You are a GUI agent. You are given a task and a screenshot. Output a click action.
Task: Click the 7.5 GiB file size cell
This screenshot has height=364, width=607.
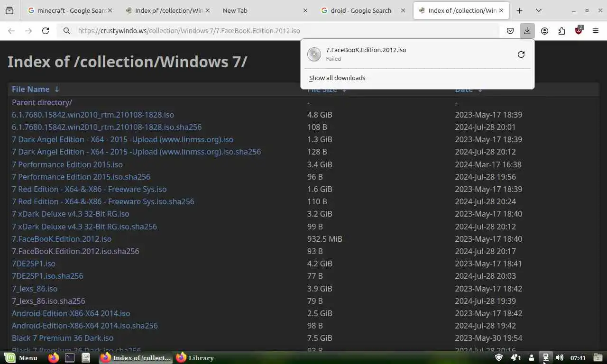[320, 338]
